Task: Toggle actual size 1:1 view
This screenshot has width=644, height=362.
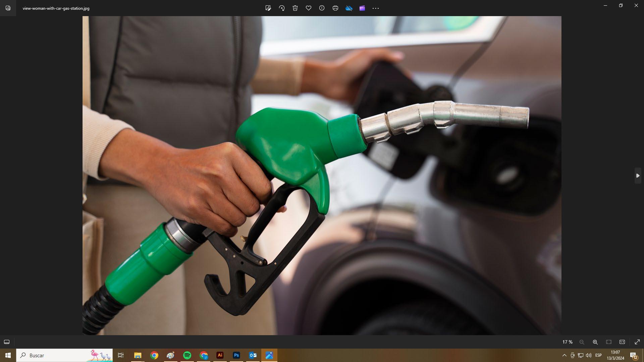Action: pyautogui.click(x=622, y=342)
